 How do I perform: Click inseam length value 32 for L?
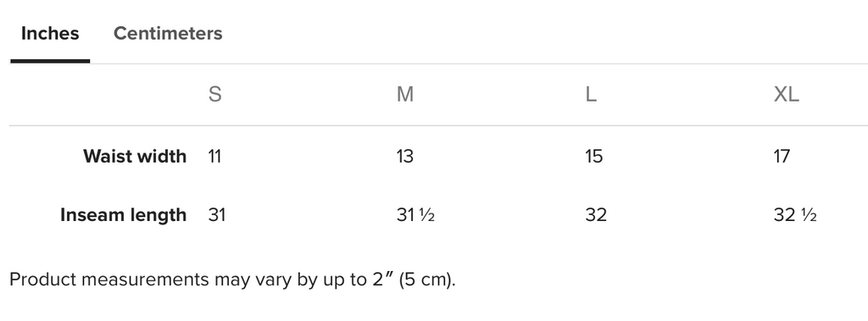(x=596, y=215)
